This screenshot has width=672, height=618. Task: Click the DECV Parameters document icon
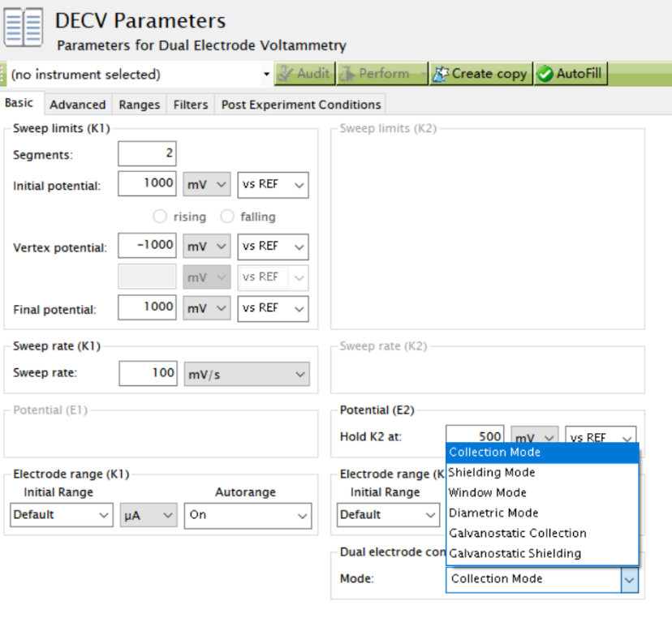[x=24, y=25]
